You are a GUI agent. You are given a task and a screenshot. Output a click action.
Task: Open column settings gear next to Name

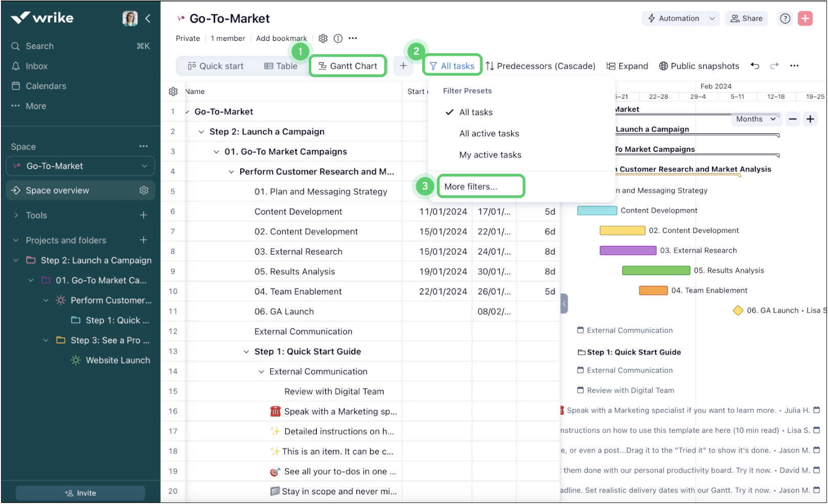[x=173, y=91]
